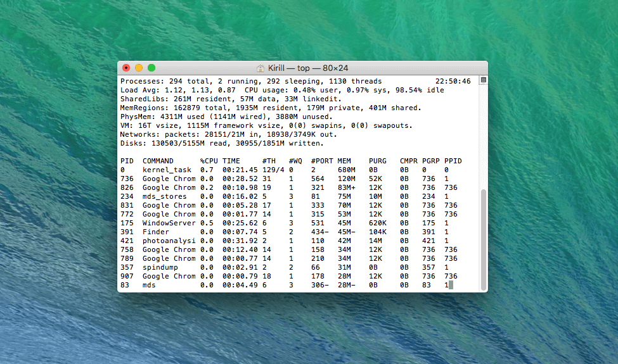
Task: Click the split pane icon above scrollbar
Action: pyautogui.click(x=483, y=80)
